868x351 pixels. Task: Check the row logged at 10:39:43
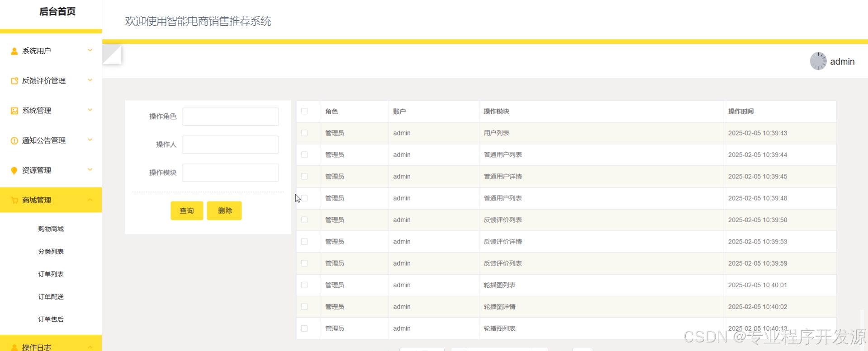[x=304, y=133]
